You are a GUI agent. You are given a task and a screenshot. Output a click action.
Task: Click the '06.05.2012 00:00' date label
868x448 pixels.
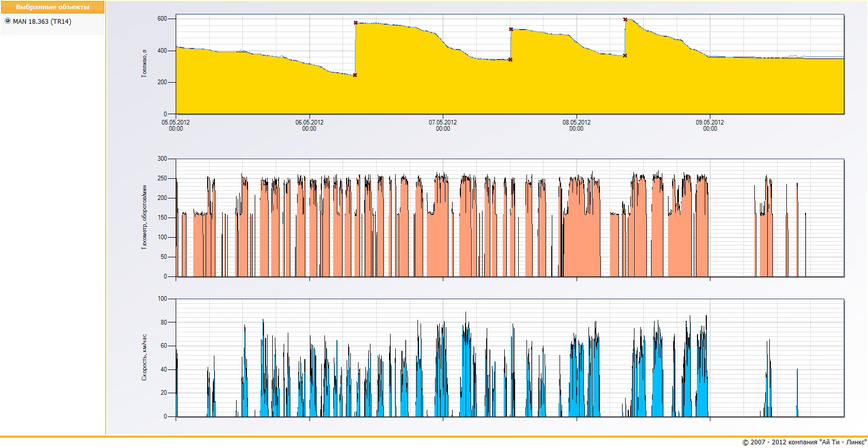click(309, 126)
